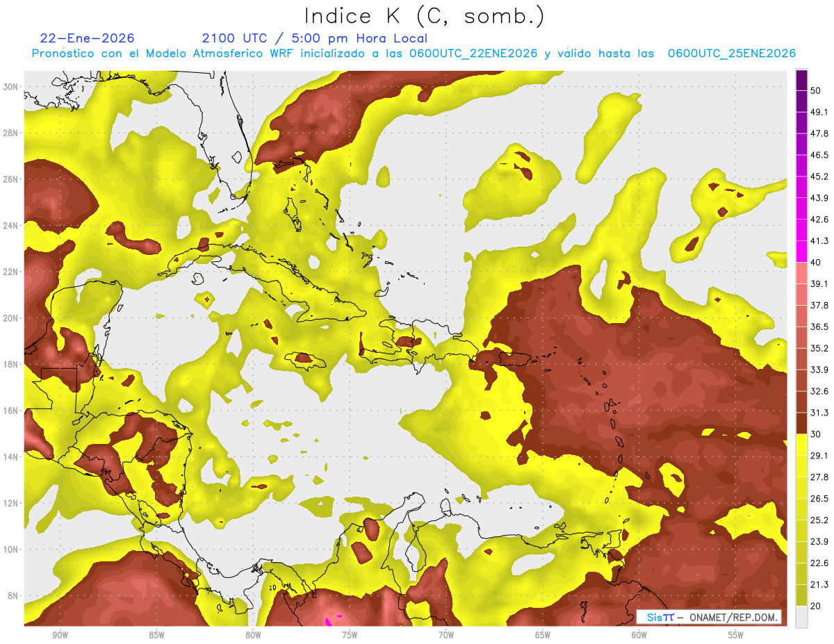
Task: Click the colorbar label "36.5"
Action: pyautogui.click(x=819, y=327)
